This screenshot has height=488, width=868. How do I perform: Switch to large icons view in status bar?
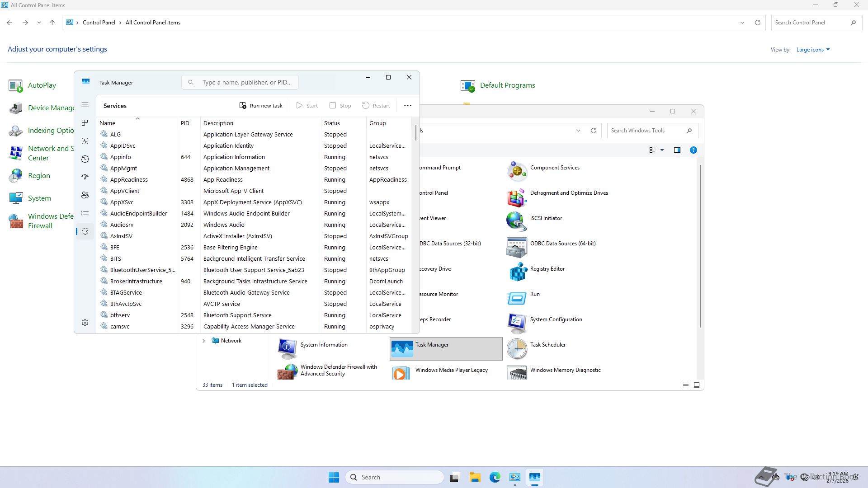(x=697, y=385)
